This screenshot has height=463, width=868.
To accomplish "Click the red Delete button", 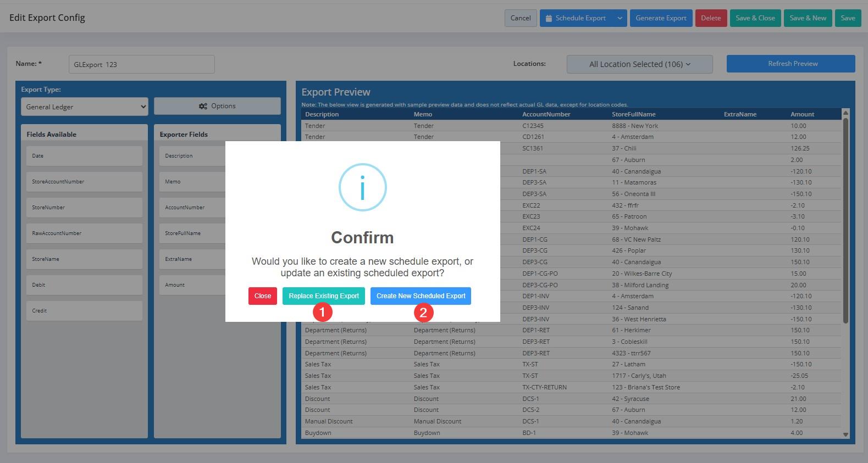I will coord(711,18).
